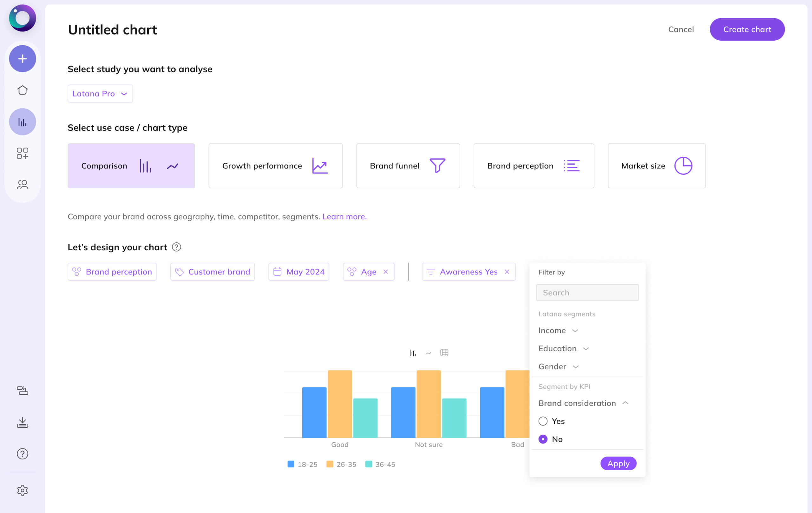Expand the Income segment filter
Viewport: 812px width, 513px height.
click(x=558, y=331)
